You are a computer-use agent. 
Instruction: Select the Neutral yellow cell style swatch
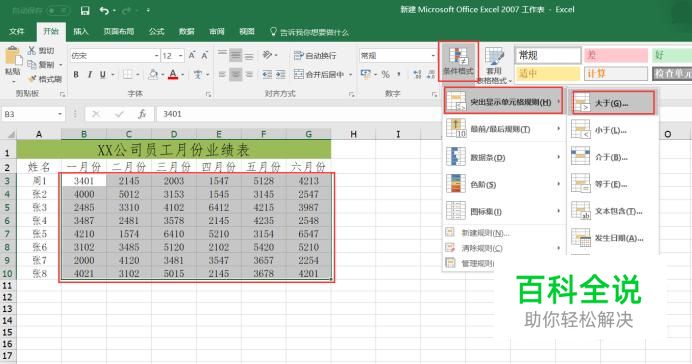tap(548, 74)
